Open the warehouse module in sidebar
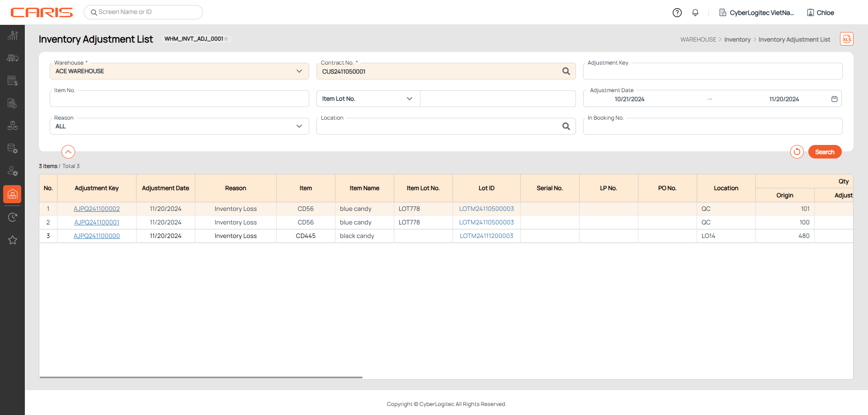 coord(12,194)
